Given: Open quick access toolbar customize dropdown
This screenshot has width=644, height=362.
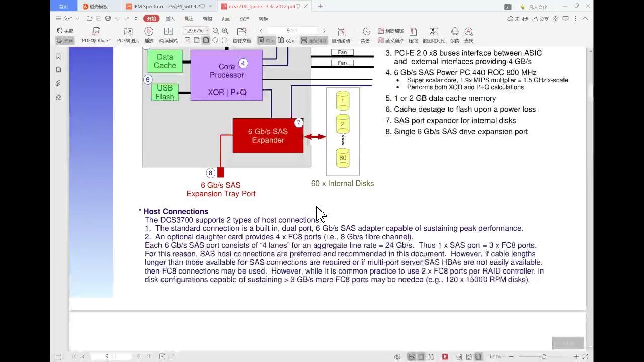Looking at the screenshot, I should pos(136,18).
